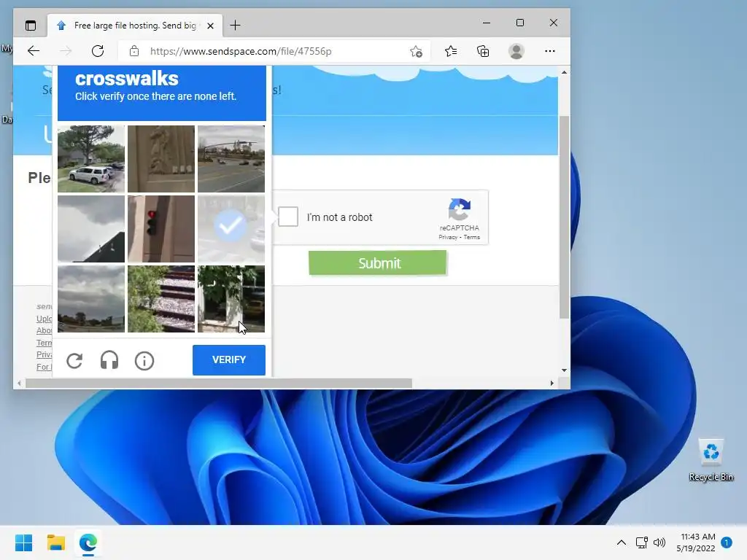Add this page to favorites
The height and width of the screenshot is (560, 747).
point(416,52)
